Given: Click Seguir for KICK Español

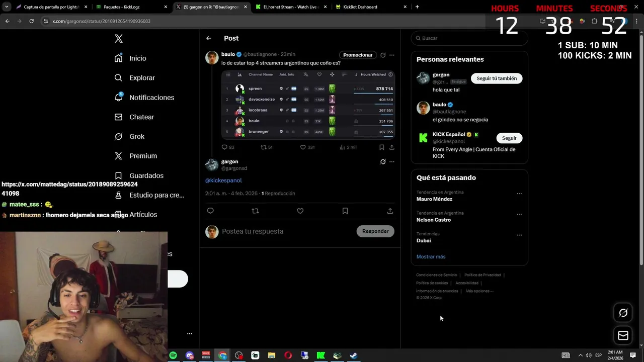Looking at the screenshot, I should pos(509,138).
